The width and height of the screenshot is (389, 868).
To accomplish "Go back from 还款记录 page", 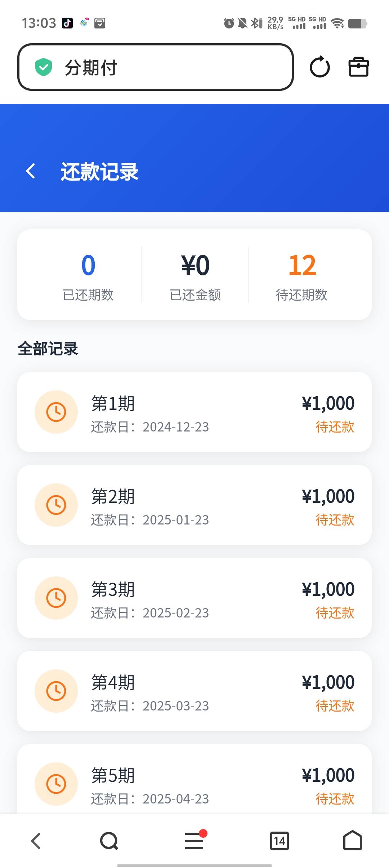I will pyautogui.click(x=31, y=171).
